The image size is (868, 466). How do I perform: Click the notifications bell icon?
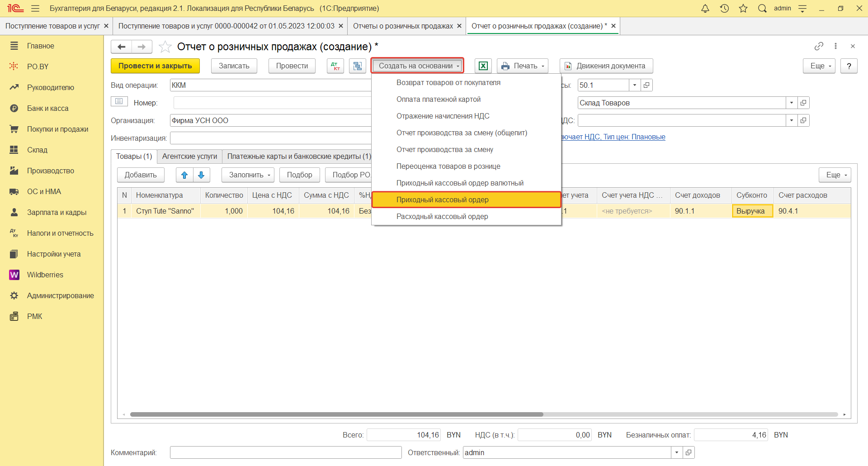(705, 9)
